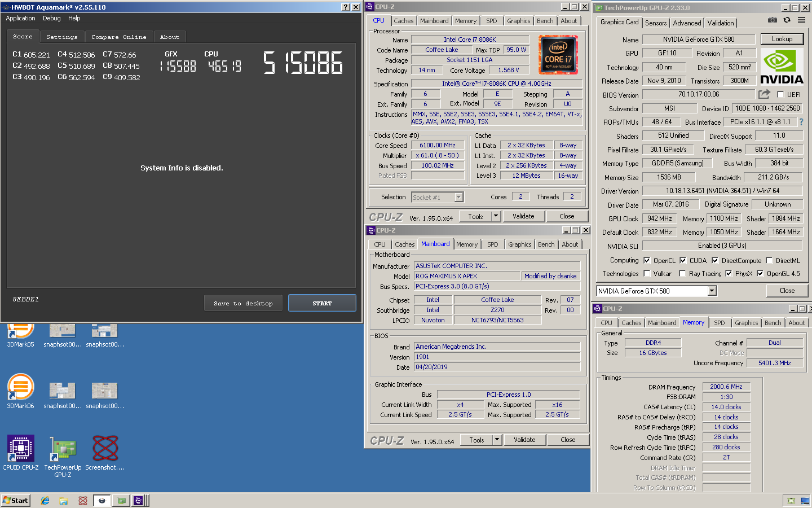Click the HWBOT Aquamark title bar help button
The width and height of the screenshot is (812, 508).
(x=346, y=7)
